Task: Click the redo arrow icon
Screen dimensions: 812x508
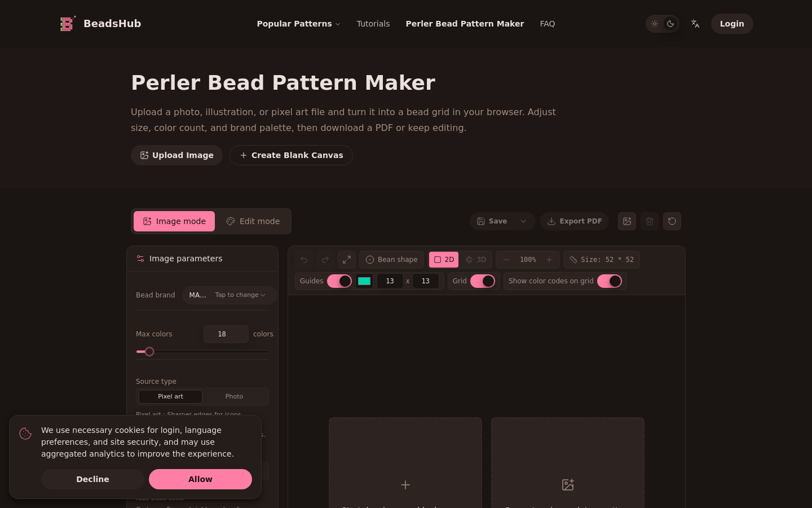Action: pyautogui.click(x=325, y=260)
